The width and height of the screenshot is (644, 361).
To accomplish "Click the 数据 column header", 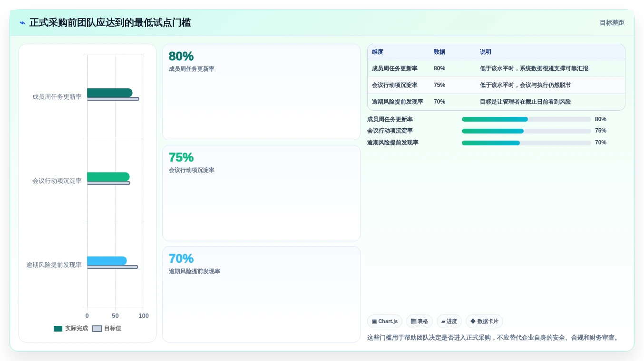I will pyautogui.click(x=439, y=52).
